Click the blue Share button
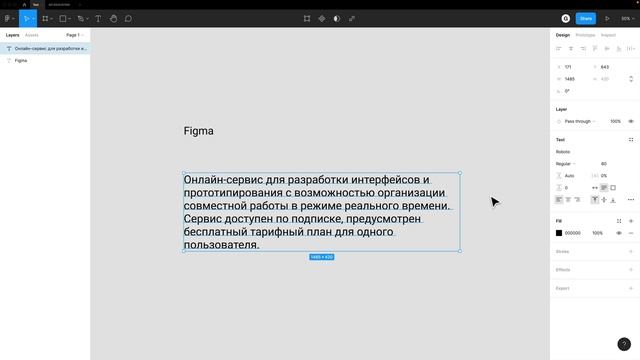The image size is (640, 360). coord(586,18)
